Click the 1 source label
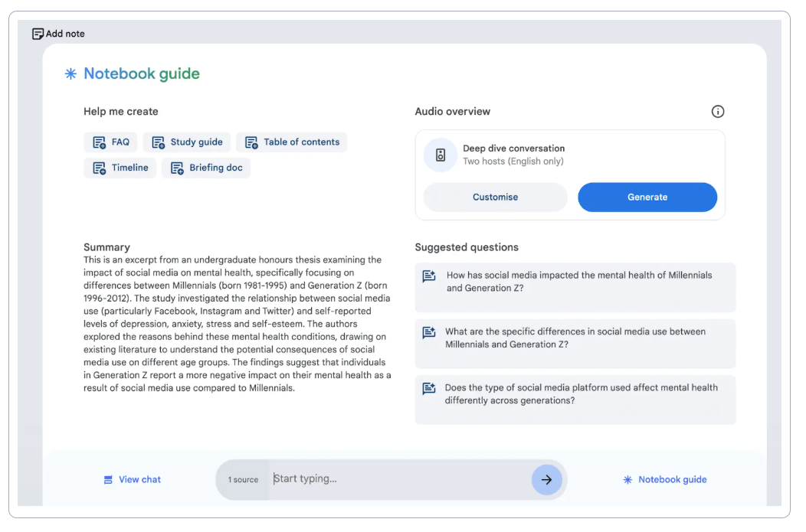806x532 pixels. click(x=242, y=479)
